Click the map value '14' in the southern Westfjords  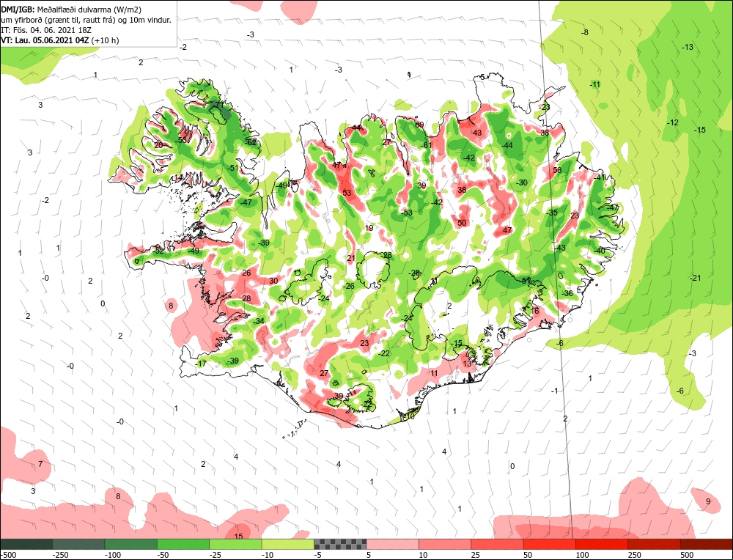tap(178, 177)
